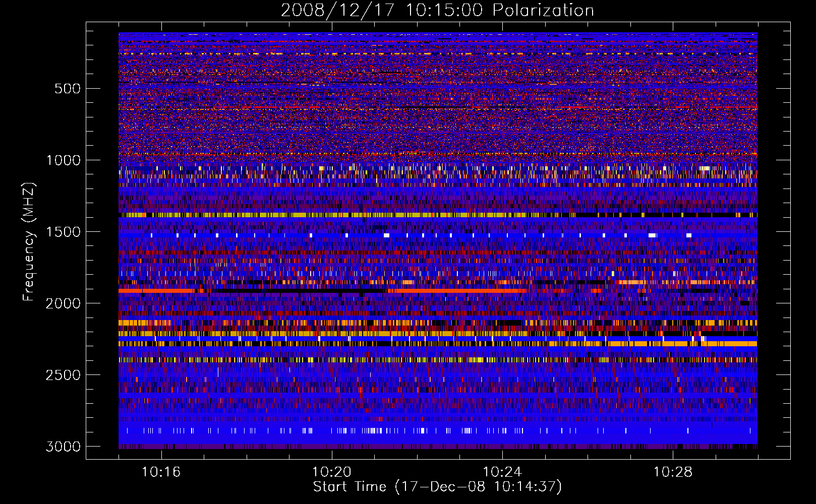Select the '2500' frequency axis label
Viewport: 816px width, 504px height.
point(64,375)
